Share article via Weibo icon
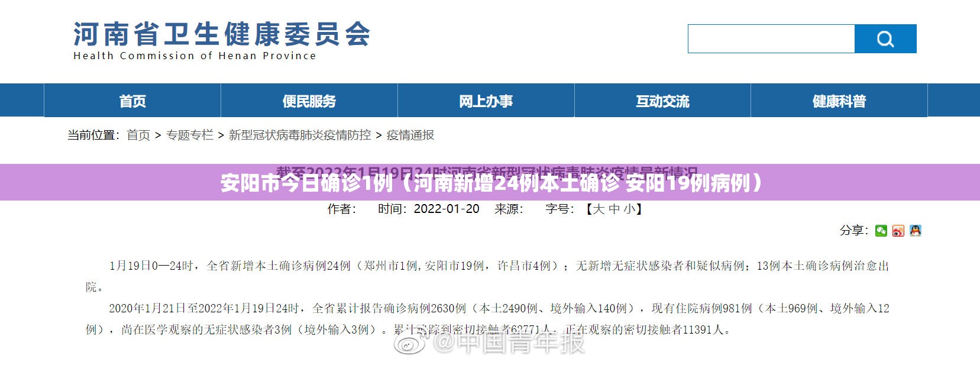Screen dimensions: 980x365 898,231
